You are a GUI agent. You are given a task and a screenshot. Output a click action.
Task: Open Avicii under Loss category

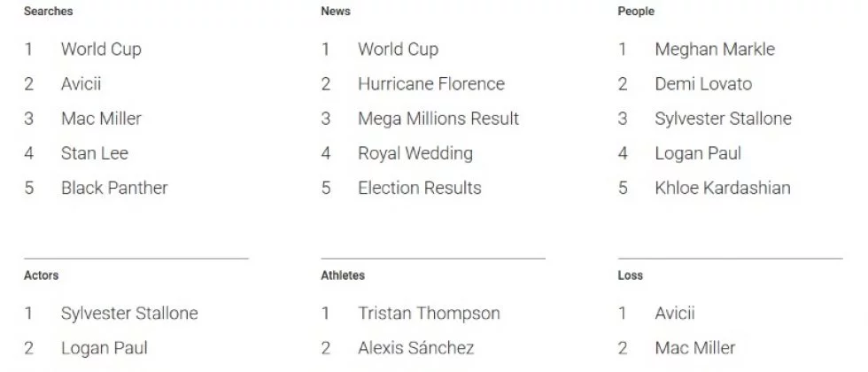675,314
